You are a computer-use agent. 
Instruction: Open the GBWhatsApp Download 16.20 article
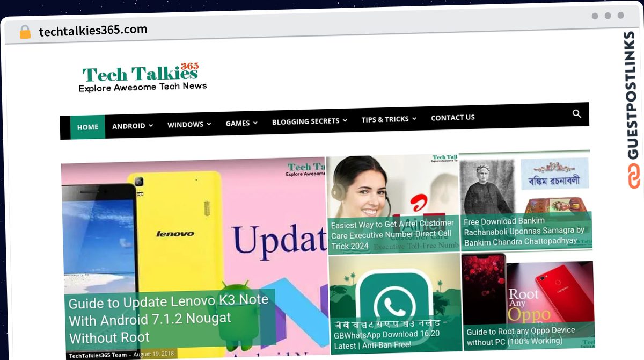pos(391,334)
